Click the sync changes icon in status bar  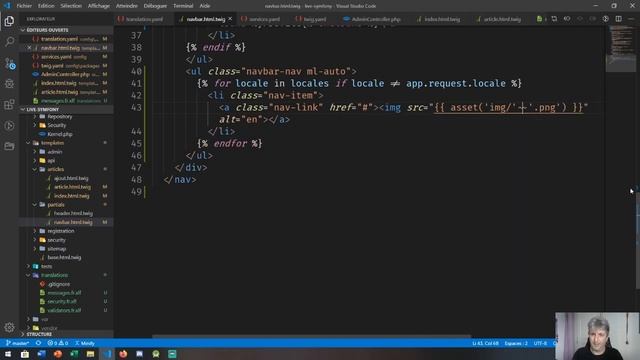point(38,343)
